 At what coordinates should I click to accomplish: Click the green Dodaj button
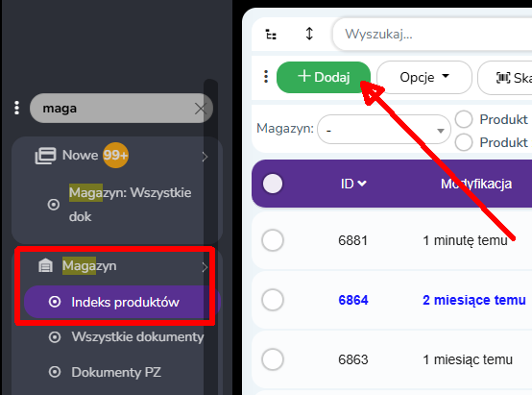(324, 77)
